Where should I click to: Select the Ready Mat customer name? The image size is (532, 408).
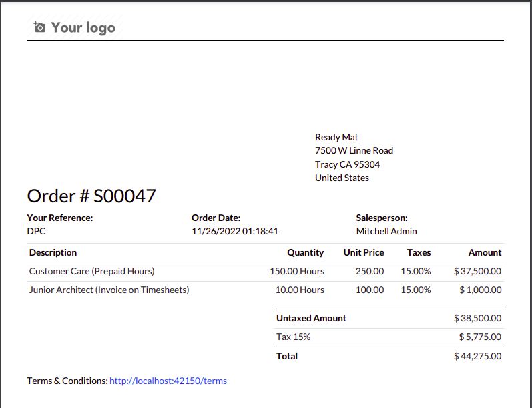point(336,137)
